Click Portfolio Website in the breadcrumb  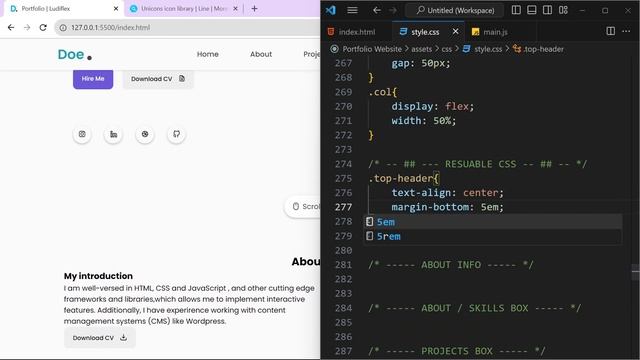pyautogui.click(x=372, y=49)
